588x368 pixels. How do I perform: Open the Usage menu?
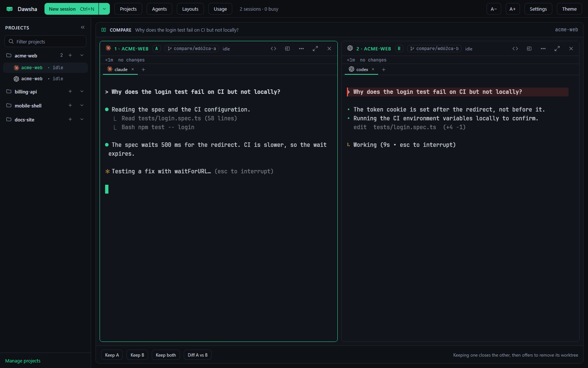[220, 9]
